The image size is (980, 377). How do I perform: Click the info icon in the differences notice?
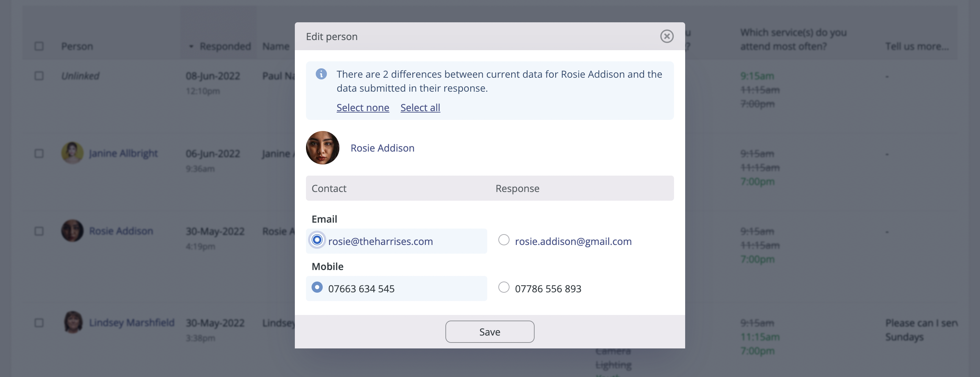321,74
